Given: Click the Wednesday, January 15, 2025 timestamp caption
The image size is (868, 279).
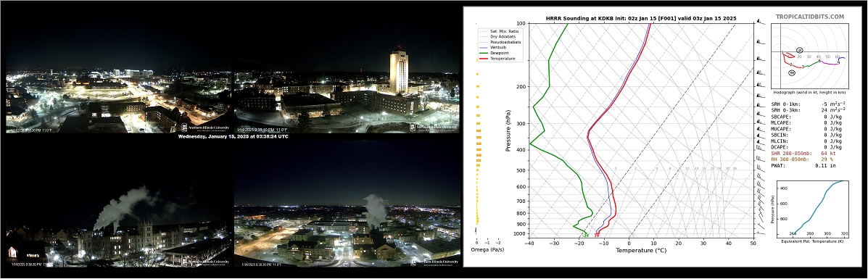Looking at the screenshot, I should coord(233,136).
